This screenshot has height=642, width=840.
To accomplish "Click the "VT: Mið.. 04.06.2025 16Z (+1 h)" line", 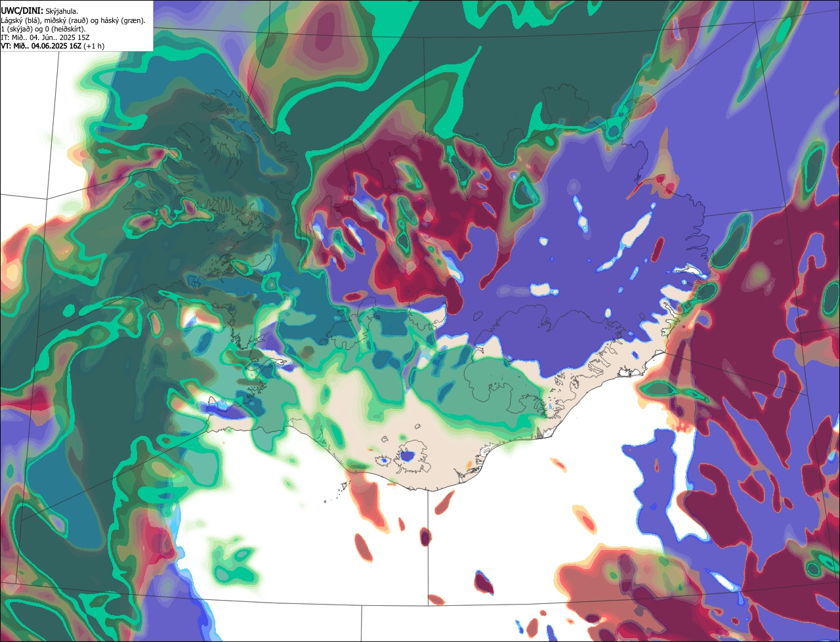I will coord(52,46).
